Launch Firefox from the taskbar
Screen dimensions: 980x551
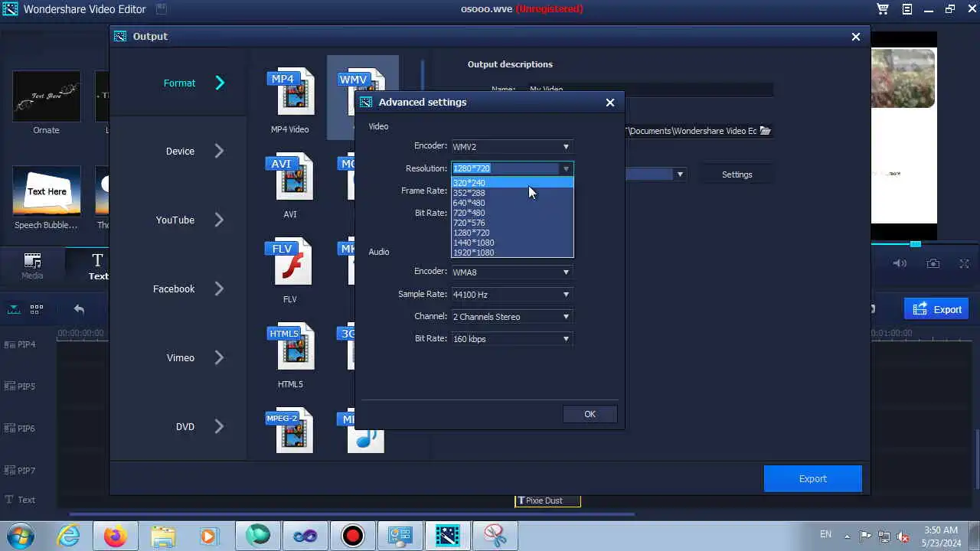(116, 536)
